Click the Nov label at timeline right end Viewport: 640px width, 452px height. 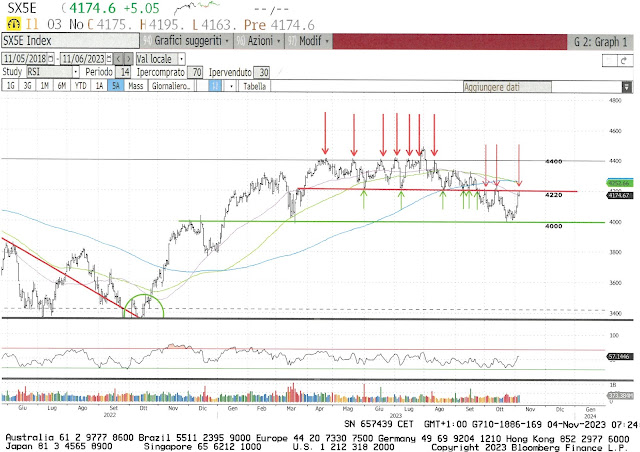coord(529,409)
